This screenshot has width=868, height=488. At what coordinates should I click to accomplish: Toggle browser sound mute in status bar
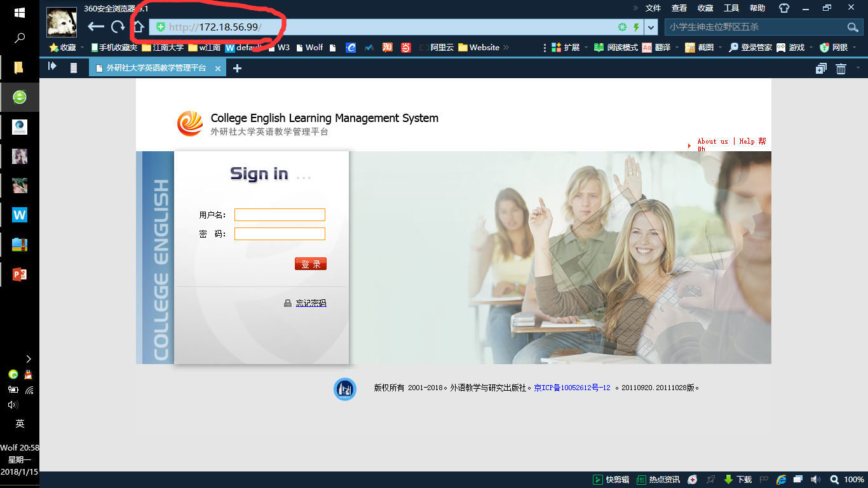pyautogui.click(x=815, y=480)
